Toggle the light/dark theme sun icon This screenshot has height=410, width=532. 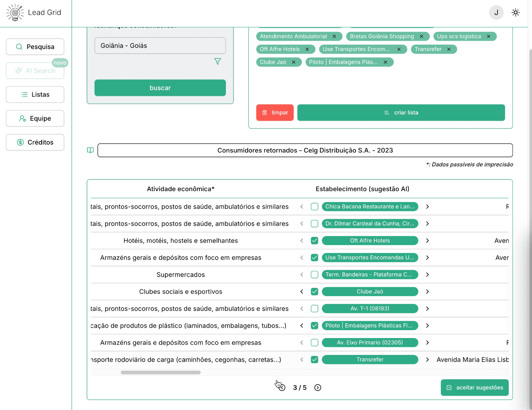click(x=516, y=13)
